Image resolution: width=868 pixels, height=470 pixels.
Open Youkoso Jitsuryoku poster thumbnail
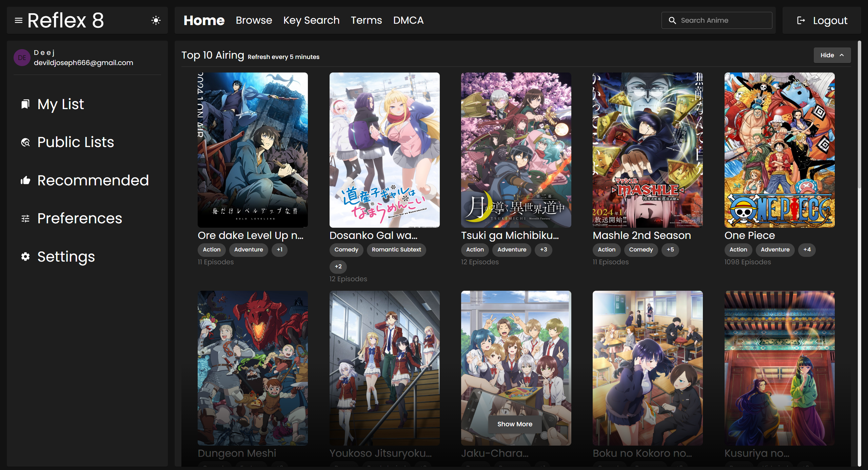click(384, 368)
